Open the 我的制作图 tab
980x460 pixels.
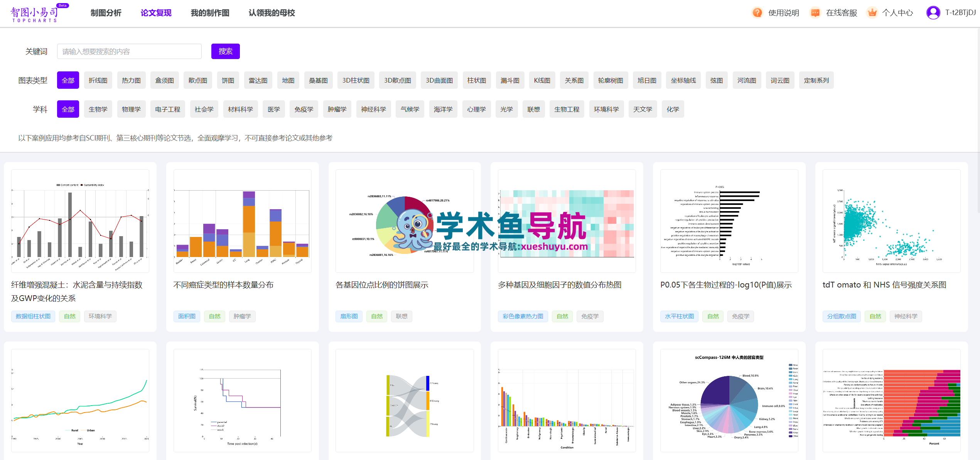(x=210, y=13)
